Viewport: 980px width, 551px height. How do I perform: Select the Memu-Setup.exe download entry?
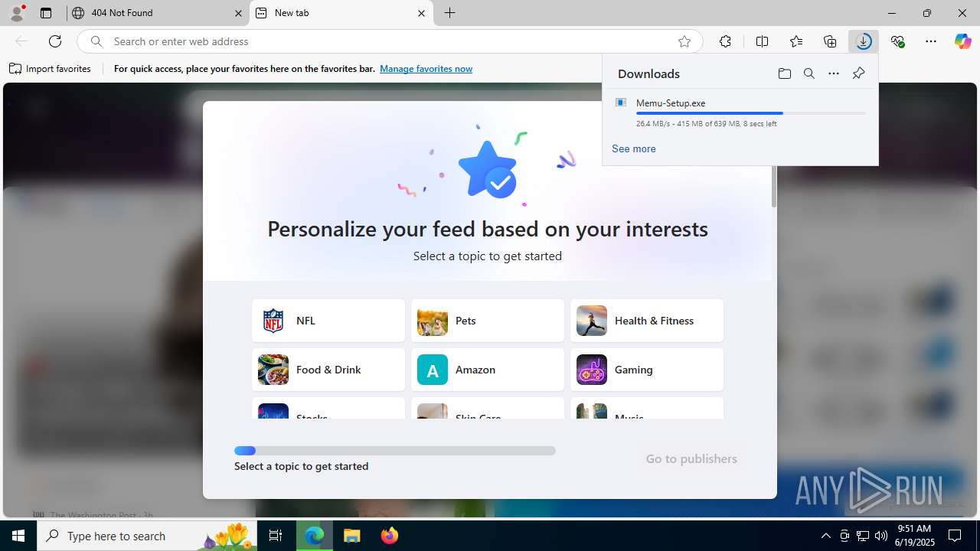pyautogui.click(x=740, y=112)
